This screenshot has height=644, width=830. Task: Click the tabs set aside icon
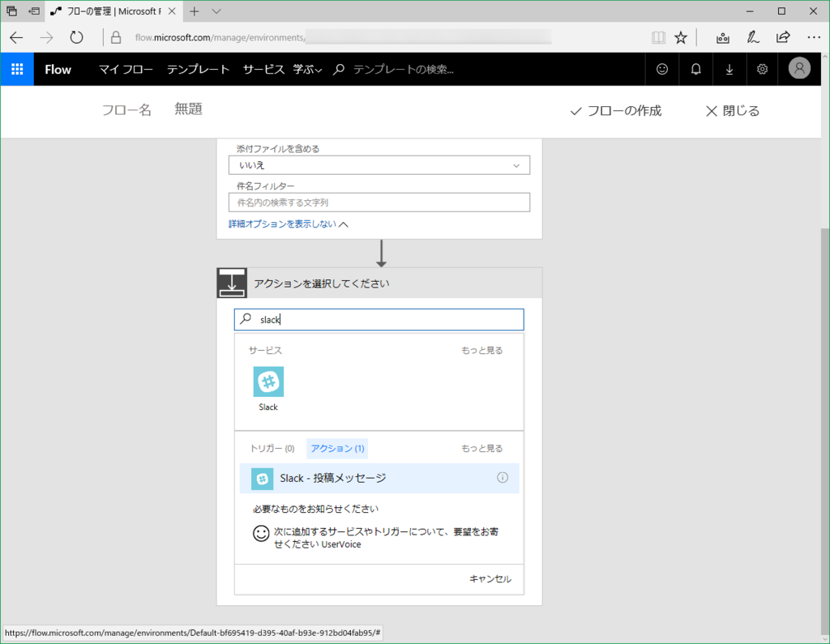11,11
